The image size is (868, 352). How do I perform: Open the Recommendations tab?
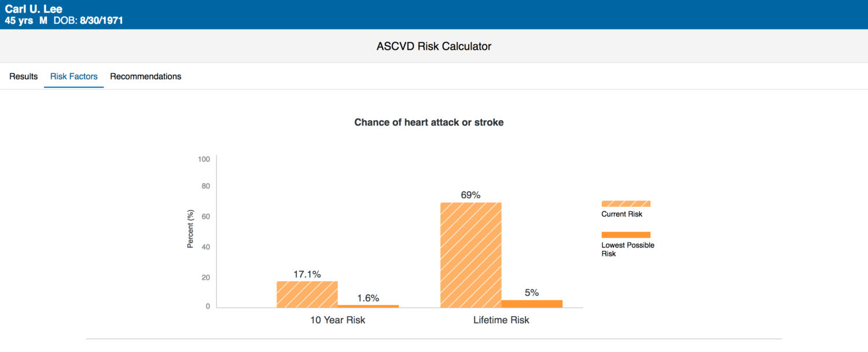[145, 76]
